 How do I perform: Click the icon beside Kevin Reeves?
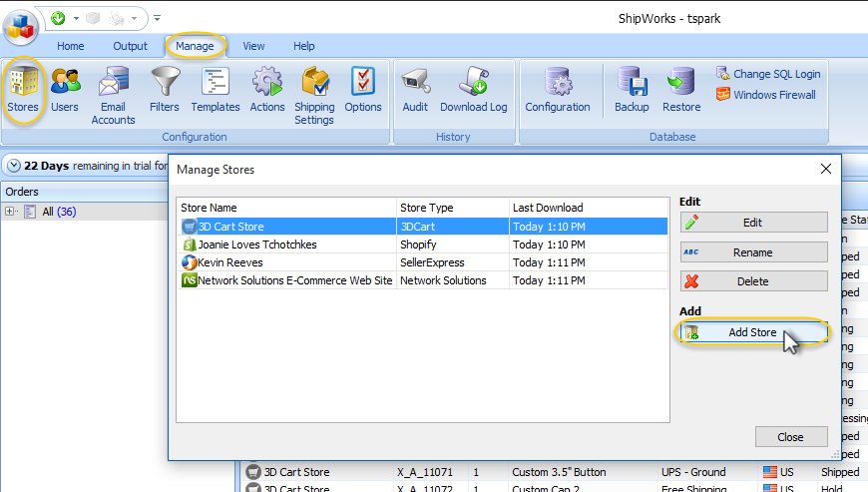coord(190,262)
